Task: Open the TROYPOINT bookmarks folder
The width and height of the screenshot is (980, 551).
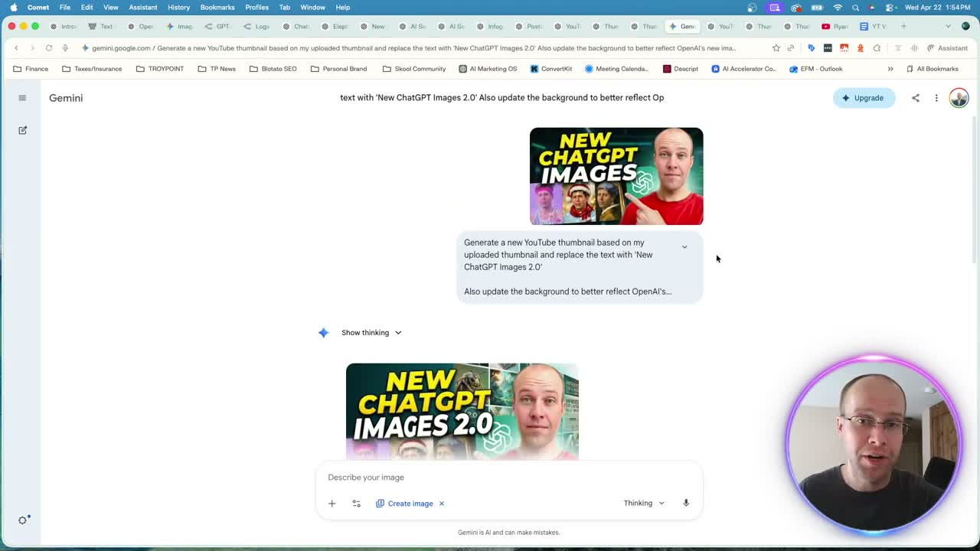Action: coord(160,69)
